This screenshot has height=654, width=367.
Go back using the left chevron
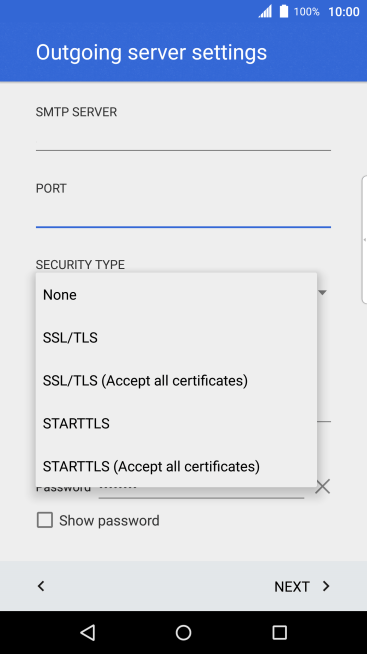click(x=41, y=586)
